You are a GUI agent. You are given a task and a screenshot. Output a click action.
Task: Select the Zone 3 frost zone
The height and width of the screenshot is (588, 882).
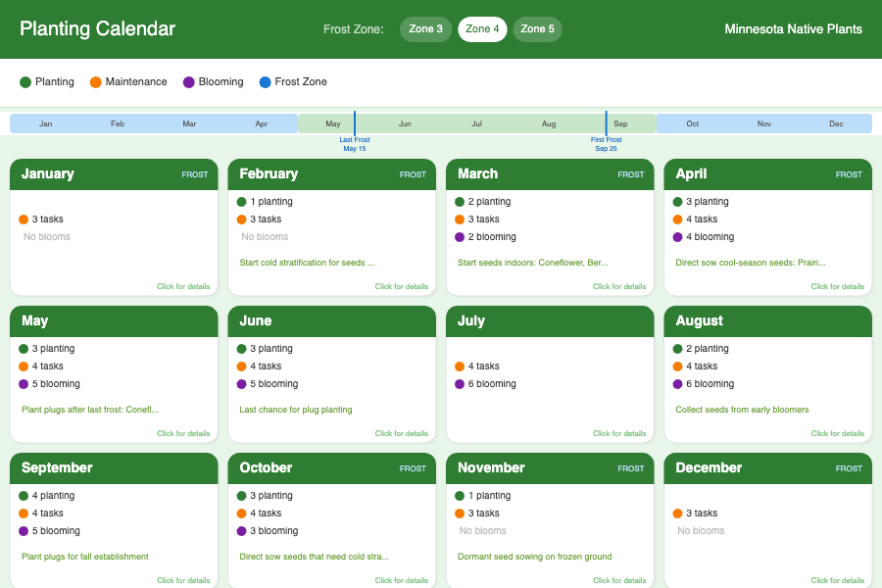(x=425, y=29)
